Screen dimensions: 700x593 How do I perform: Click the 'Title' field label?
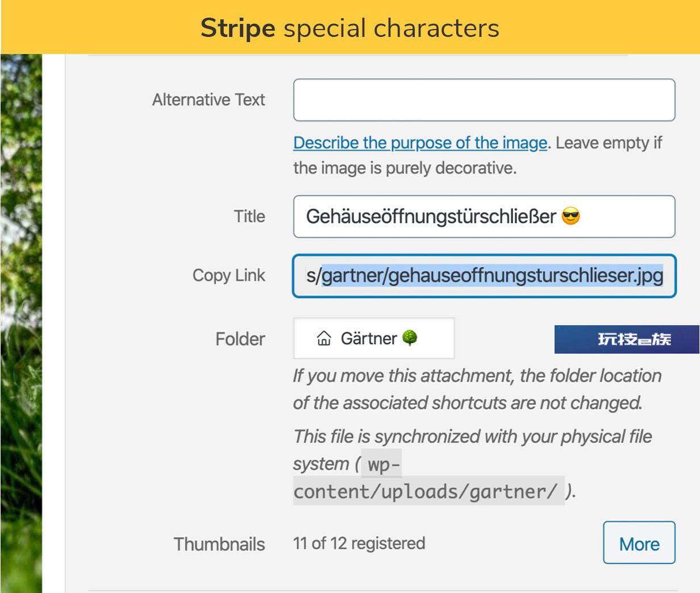249,216
